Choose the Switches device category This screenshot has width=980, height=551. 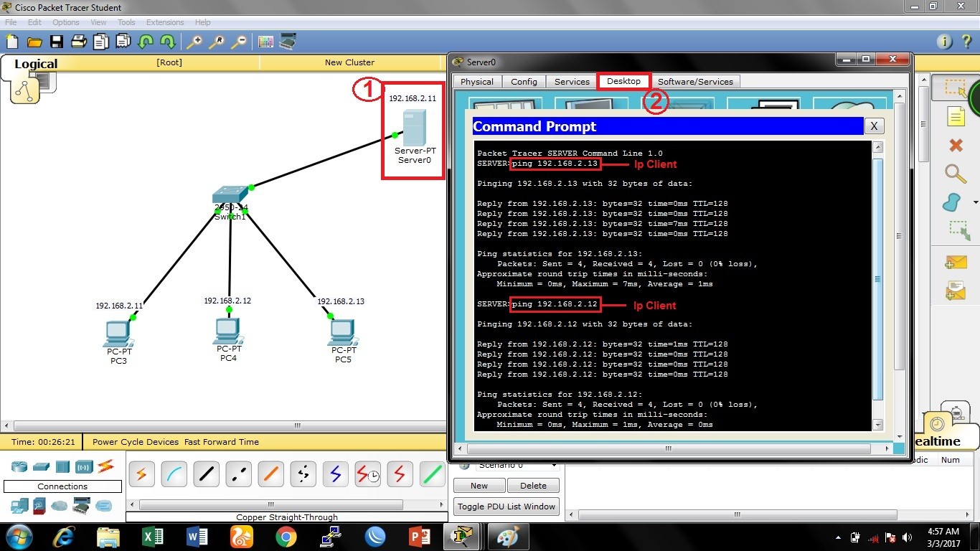coord(41,466)
